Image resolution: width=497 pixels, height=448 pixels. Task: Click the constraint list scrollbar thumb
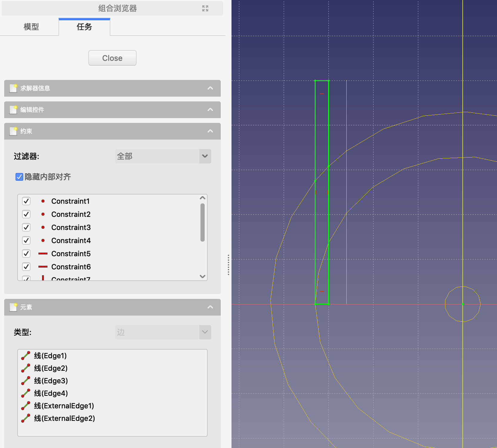[203, 222]
